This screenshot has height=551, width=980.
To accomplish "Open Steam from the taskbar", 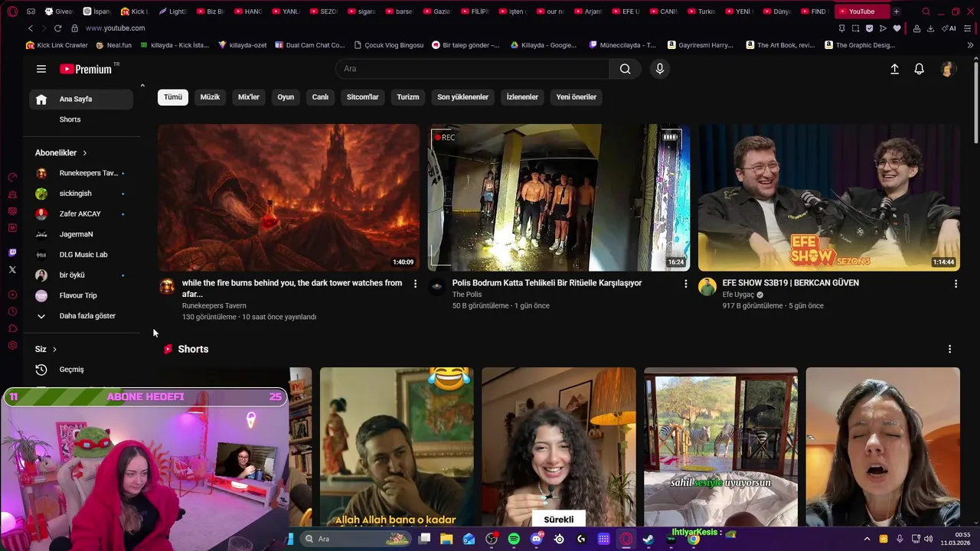I will [648, 540].
